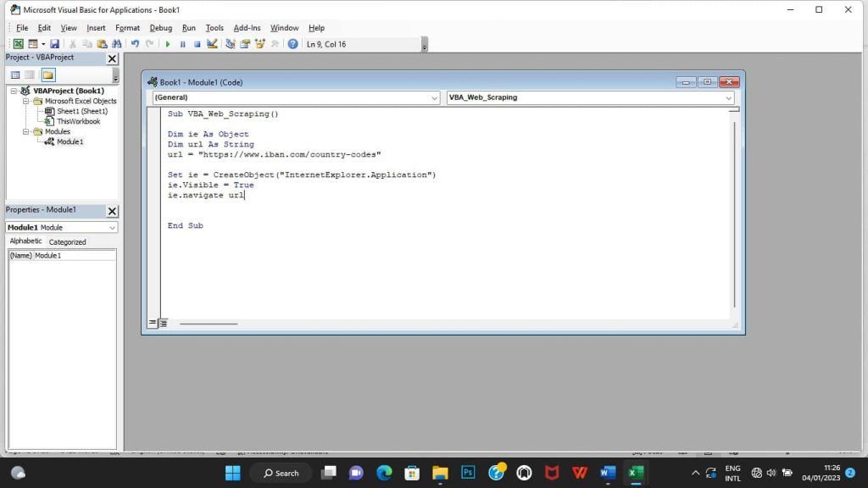Click the code window vertical scrollbar

click(x=735, y=214)
